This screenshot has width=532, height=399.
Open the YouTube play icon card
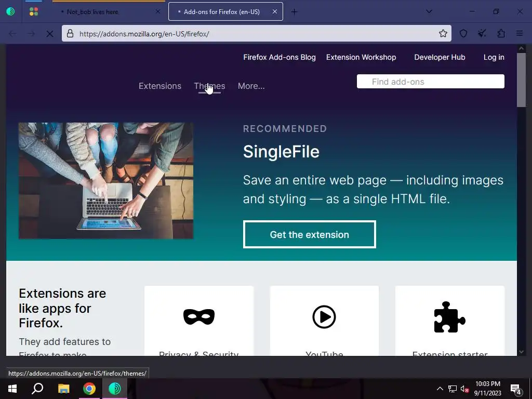coord(324,321)
